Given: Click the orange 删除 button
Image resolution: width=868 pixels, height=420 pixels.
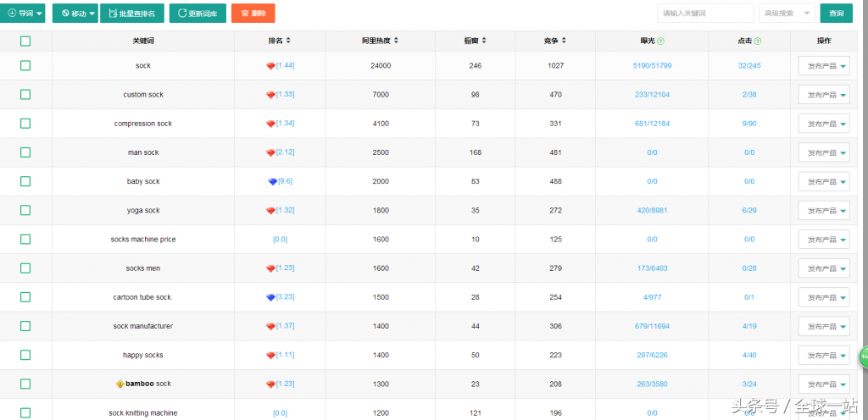Looking at the screenshot, I should 253,14.
